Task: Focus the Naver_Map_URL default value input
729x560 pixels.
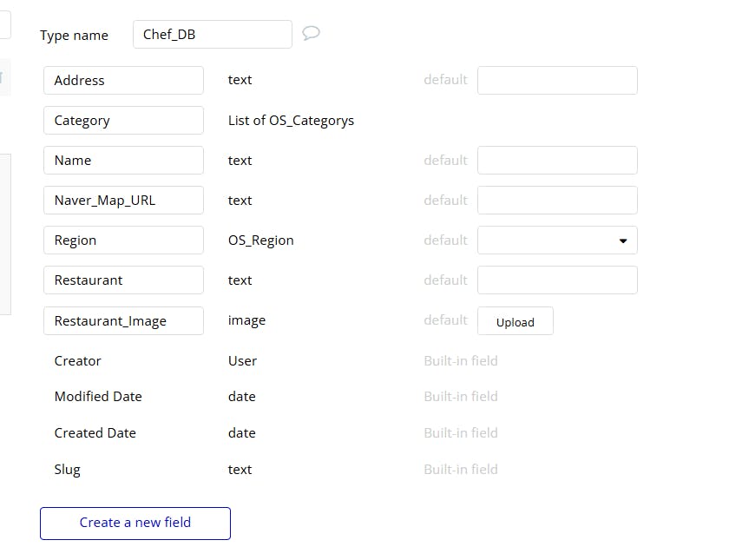Action: point(557,201)
